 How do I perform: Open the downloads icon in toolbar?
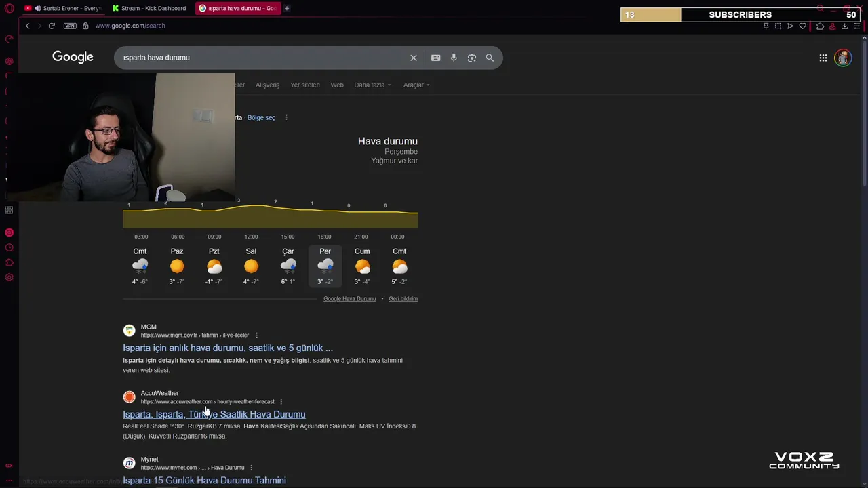[x=844, y=26]
